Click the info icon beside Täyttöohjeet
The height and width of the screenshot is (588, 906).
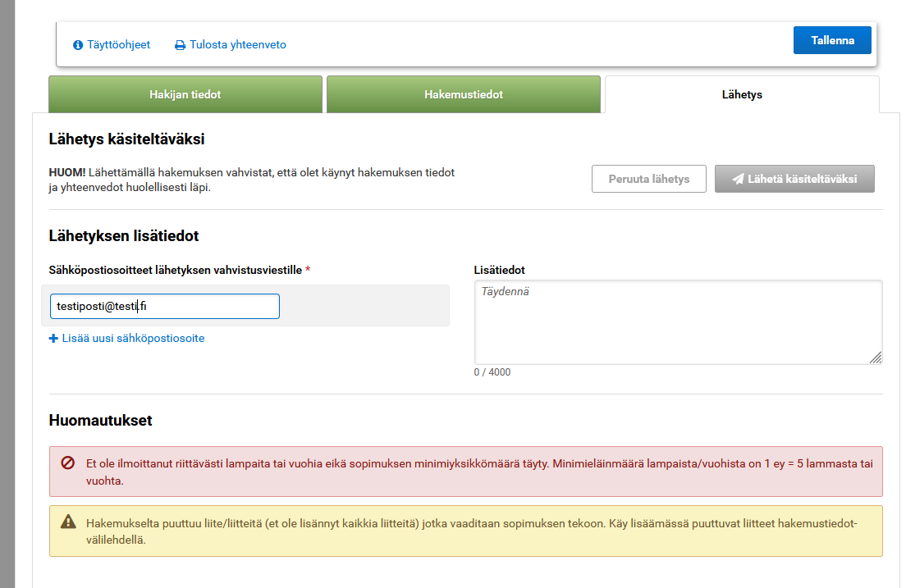[78, 45]
